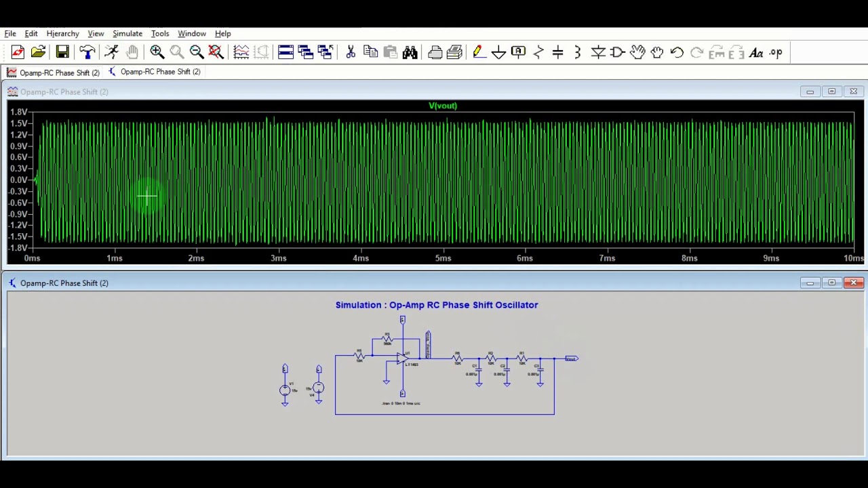Select the draw Wire pencil tool
This screenshot has width=868, height=488.
(x=479, y=52)
